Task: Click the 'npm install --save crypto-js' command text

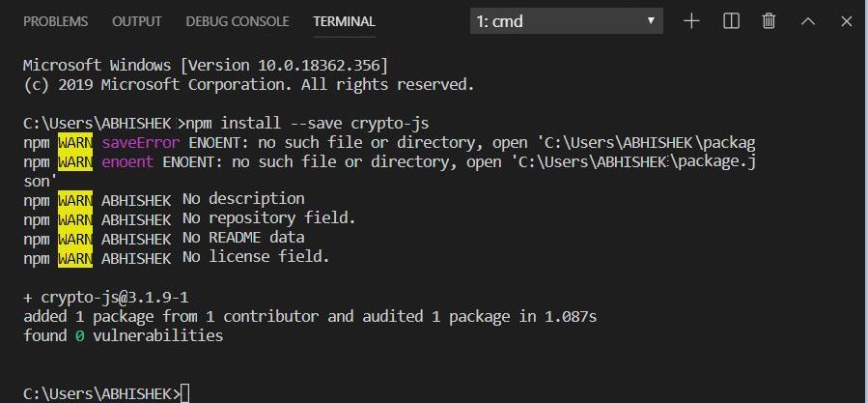Action: pyautogui.click(x=304, y=124)
